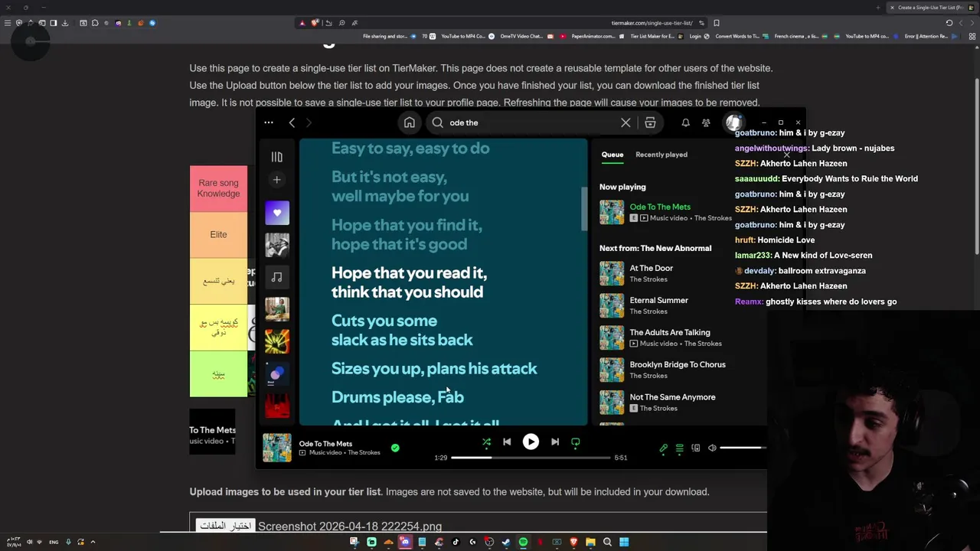Close the Spotify queue panel

(786, 155)
